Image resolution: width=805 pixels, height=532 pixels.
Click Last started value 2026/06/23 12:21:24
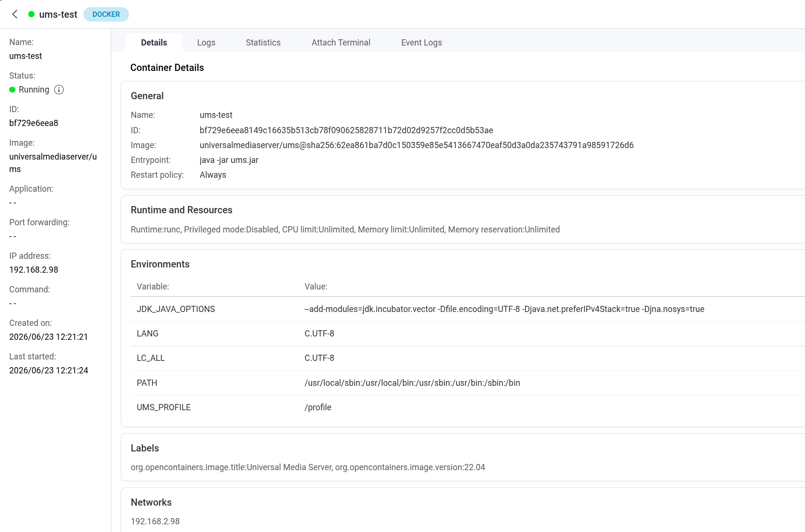click(x=48, y=370)
